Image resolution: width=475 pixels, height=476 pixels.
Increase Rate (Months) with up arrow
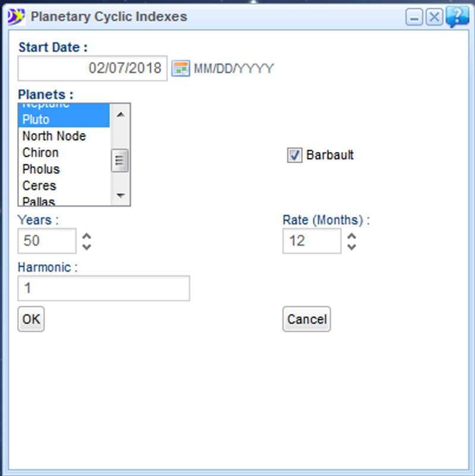pos(351,235)
